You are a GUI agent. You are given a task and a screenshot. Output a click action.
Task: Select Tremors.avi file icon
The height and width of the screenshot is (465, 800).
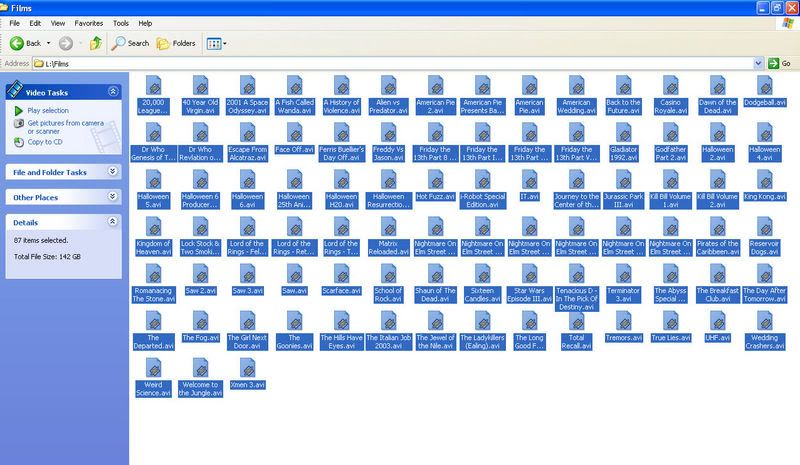623,321
